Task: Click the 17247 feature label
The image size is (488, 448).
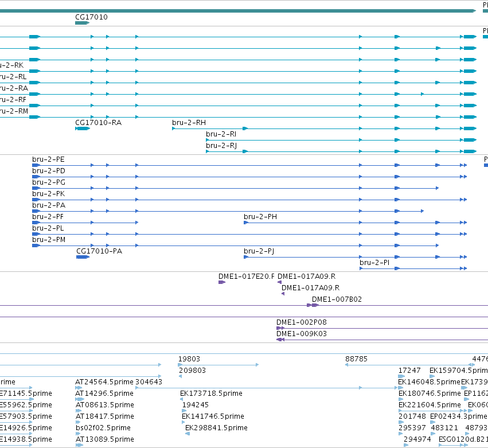Action: [x=409, y=371]
